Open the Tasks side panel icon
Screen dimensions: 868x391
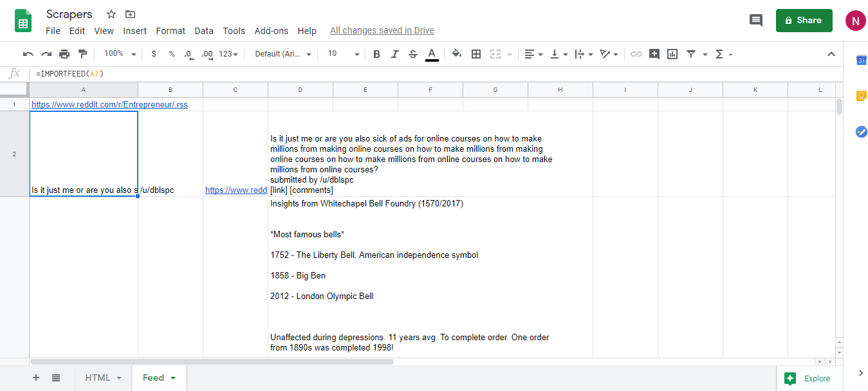tap(861, 131)
